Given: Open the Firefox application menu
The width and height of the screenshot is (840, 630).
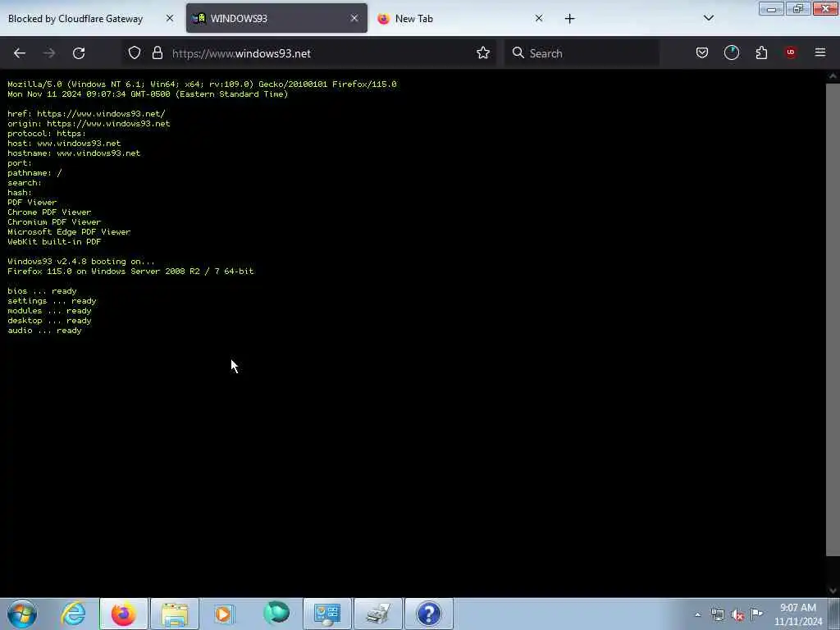Looking at the screenshot, I should coord(819,52).
